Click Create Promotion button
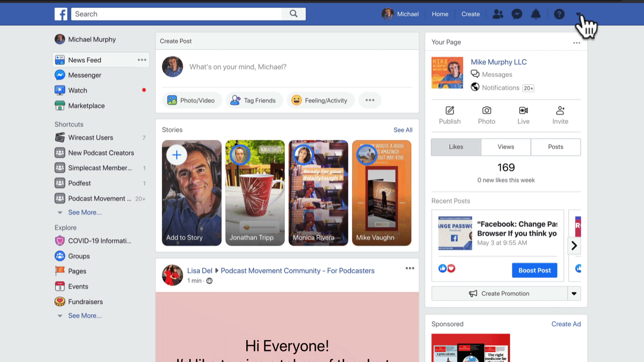Screen dimensions: 644x362 500,294
